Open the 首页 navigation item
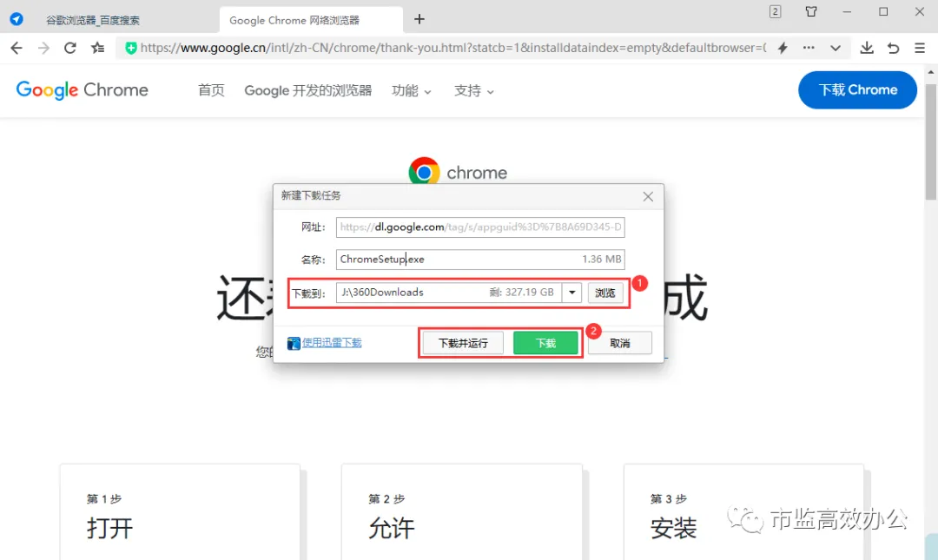Screen dimensions: 938x560 click(x=211, y=90)
